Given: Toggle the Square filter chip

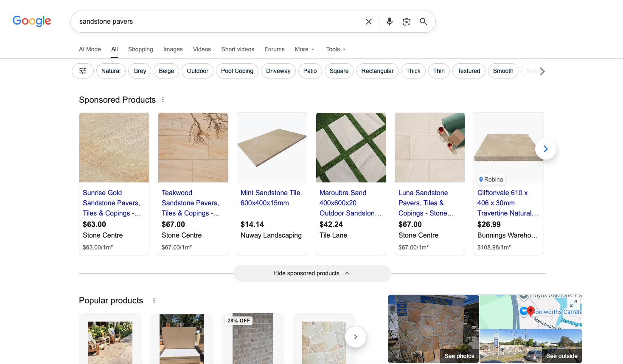Looking at the screenshot, I should tap(339, 71).
